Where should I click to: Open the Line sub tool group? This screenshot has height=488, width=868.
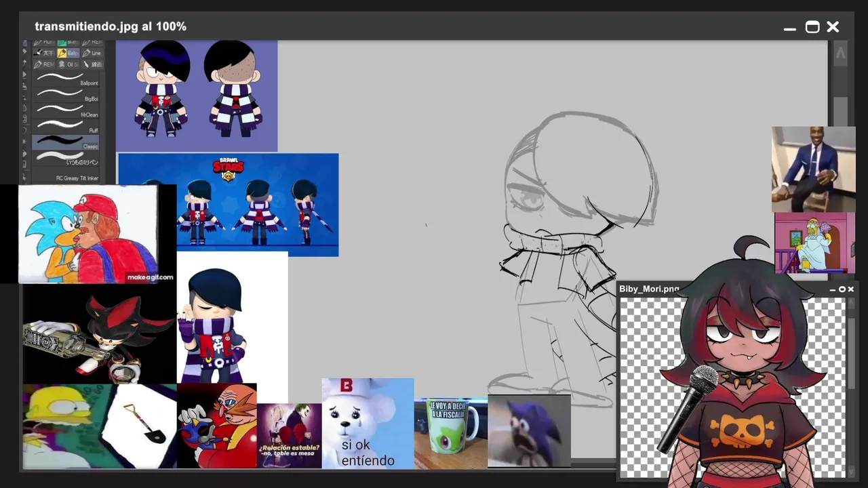(x=92, y=53)
